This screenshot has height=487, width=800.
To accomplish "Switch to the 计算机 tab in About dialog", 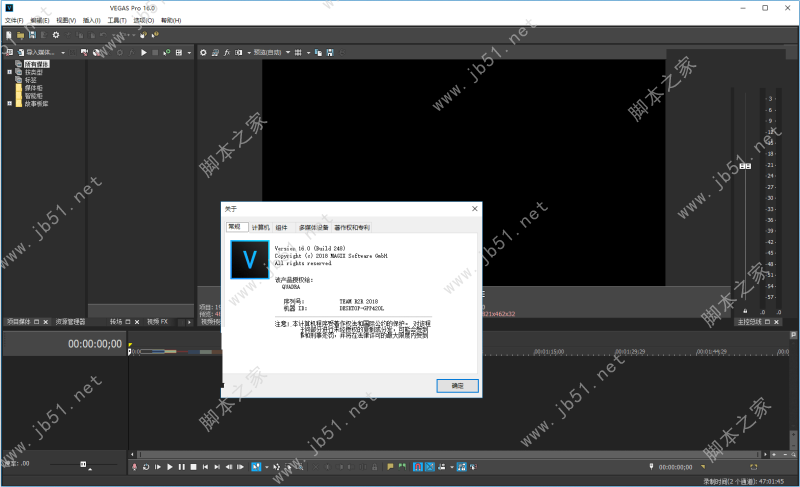I will tap(261, 227).
